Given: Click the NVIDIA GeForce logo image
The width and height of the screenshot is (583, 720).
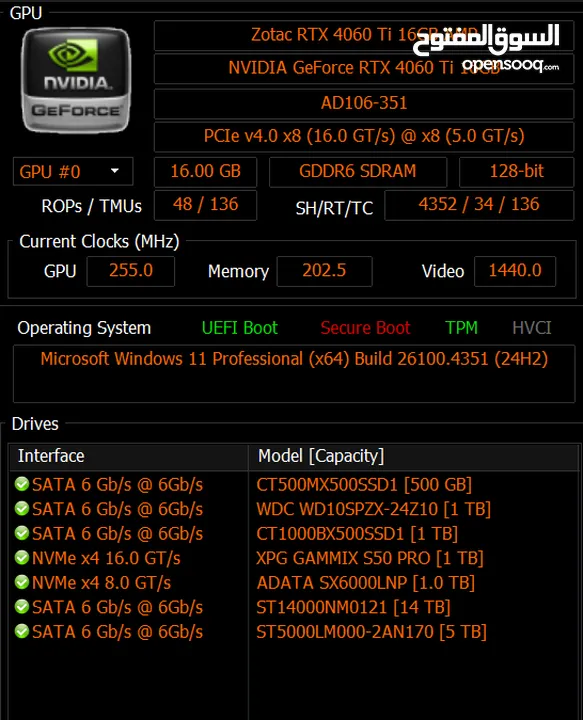Looking at the screenshot, I should click(x=76, y=80).
